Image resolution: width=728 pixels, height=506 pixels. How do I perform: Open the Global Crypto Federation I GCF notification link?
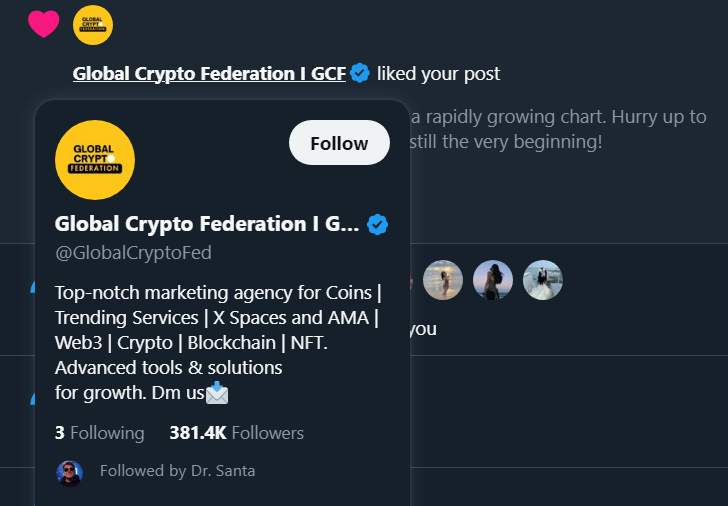(209, 73)
